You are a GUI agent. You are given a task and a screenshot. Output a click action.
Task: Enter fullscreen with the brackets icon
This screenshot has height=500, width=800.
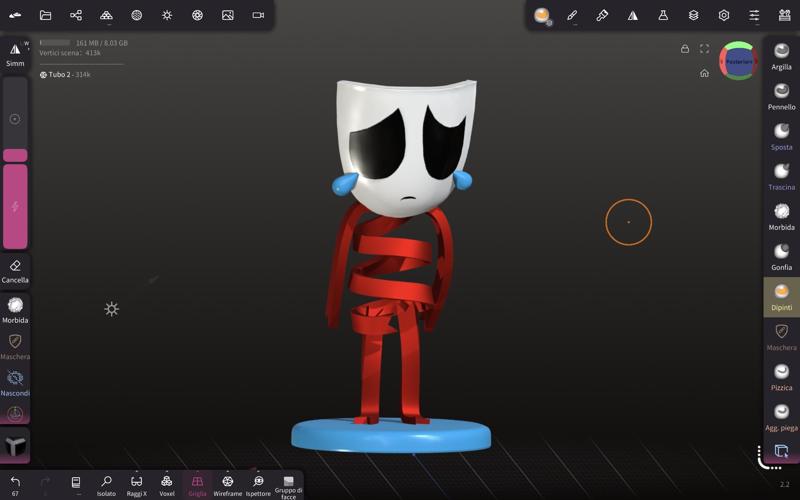705,48
